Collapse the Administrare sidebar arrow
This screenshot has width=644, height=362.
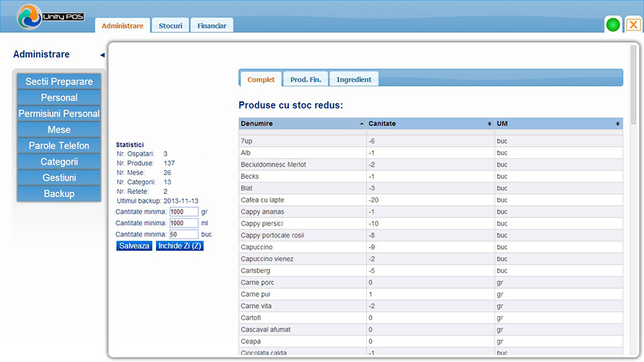click(102, 55)
